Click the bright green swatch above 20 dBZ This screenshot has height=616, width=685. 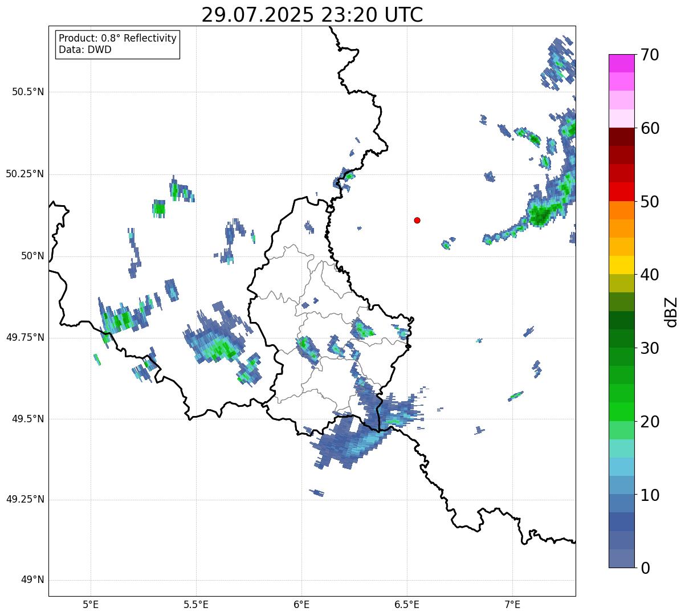pos(622,412)
